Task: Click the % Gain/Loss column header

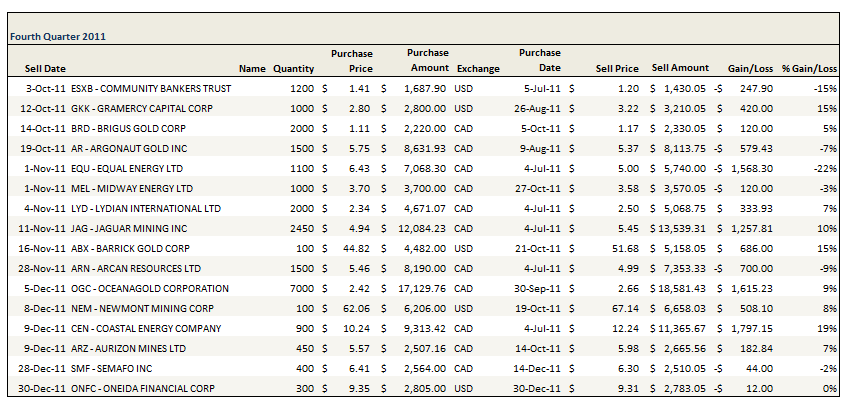Action: (x=809, y=68)
